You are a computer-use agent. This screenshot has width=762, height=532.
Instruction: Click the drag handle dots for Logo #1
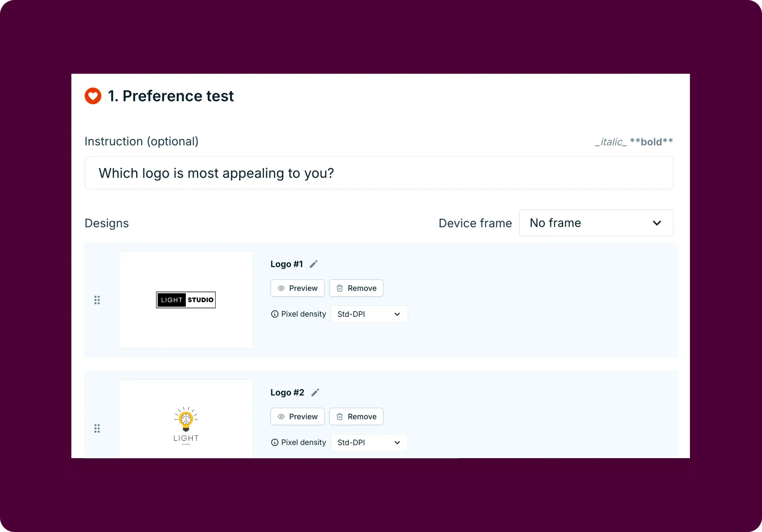(x=97, y=300)
